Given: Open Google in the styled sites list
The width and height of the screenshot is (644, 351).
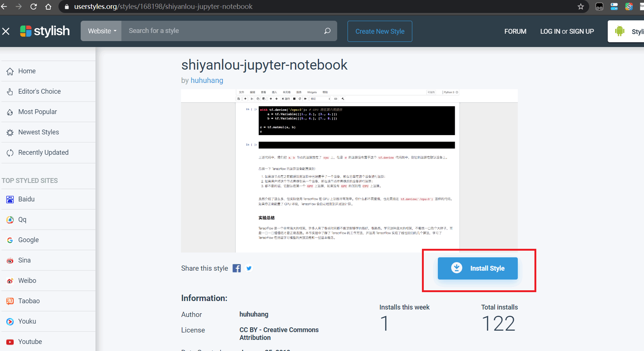Looking at the screenshot, I should coord(28,240).
